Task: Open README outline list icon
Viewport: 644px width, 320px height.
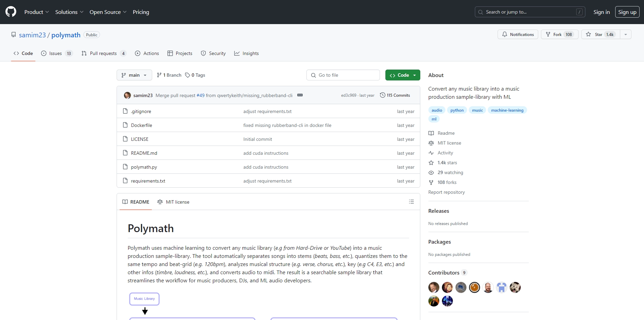Action: [411, 202]
